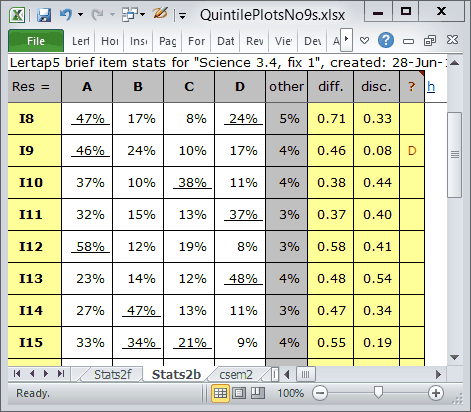The width and height of the screenshot is (471, 412).
Task: Select I8 other cell 5%
Action: 287,119
